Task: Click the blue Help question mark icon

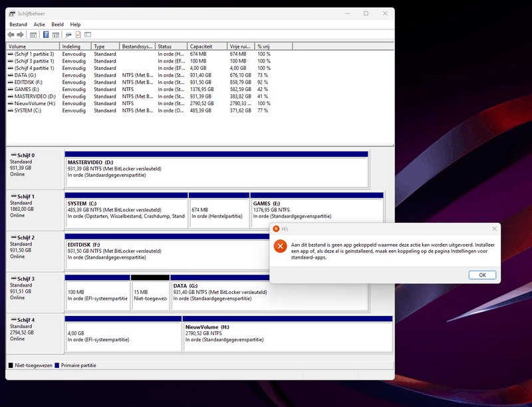Action: 46,35
